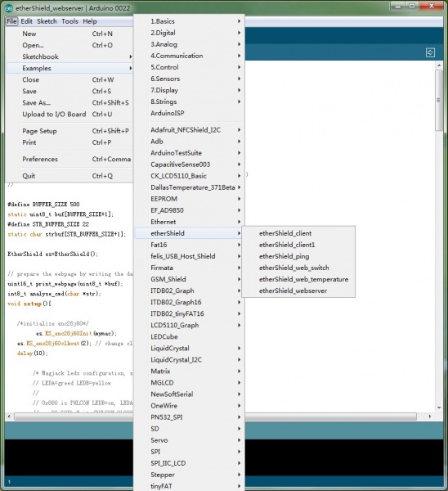
Task: Expand the LCD5110_Graph examples submenu
Action: (x=190, y=325)
